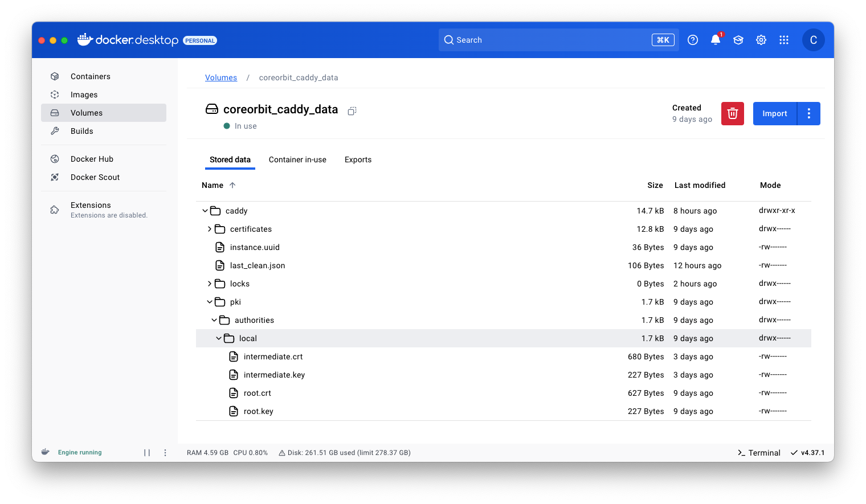Click the Last modified column header
866x504 pixels.
tap(700, 185)
